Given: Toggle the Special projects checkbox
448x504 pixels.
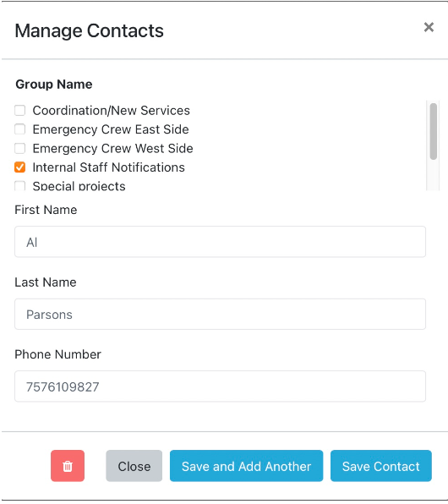Looking at the screenshot, I should point(20,186).
